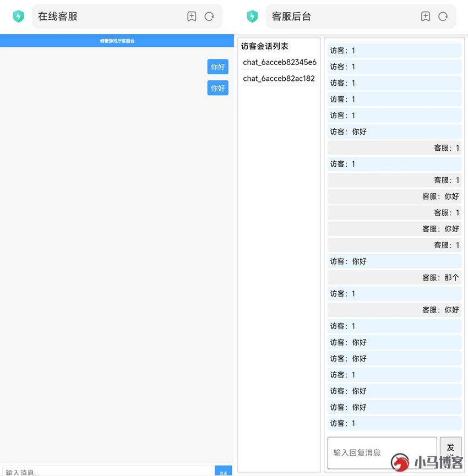Viewport: 468px width, 476px height.
Task: Click the 发送 button next to reply input
Action: click(450, 452)
